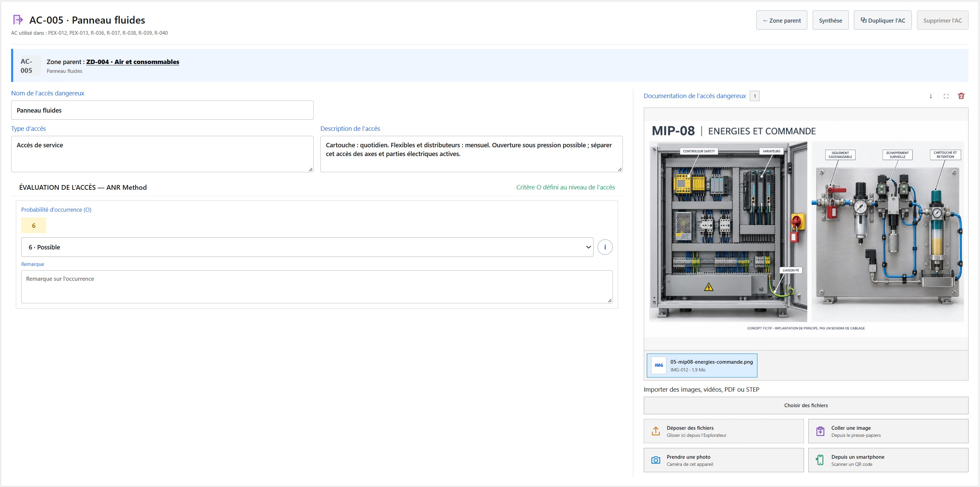Click the orange upload icon for dropping files
980x487 pixels.
656,431
